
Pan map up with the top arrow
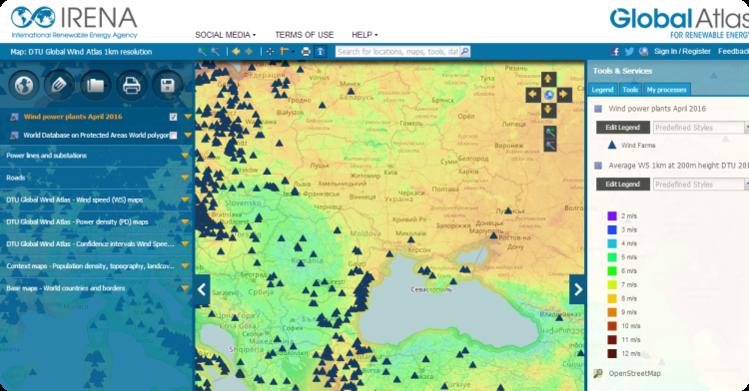(548, 79)
